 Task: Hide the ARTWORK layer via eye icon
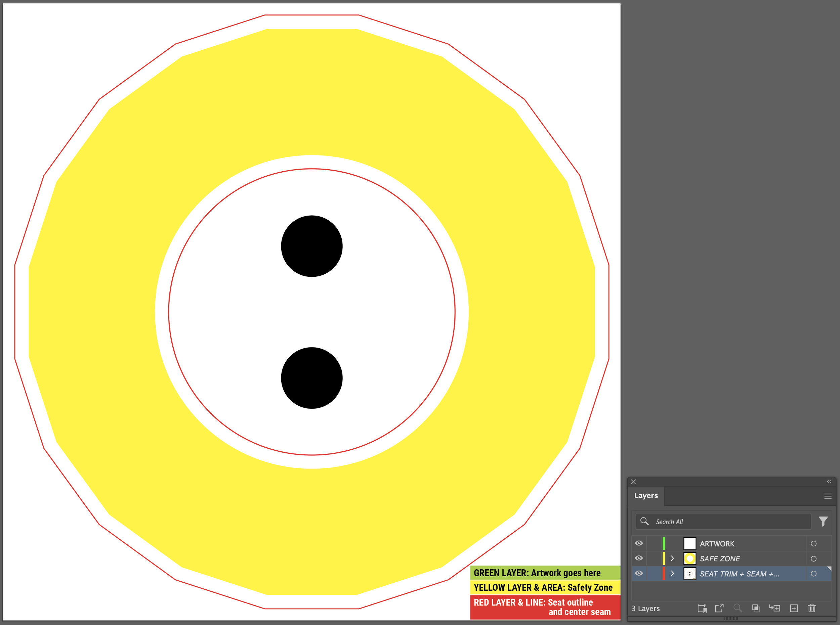639,543
